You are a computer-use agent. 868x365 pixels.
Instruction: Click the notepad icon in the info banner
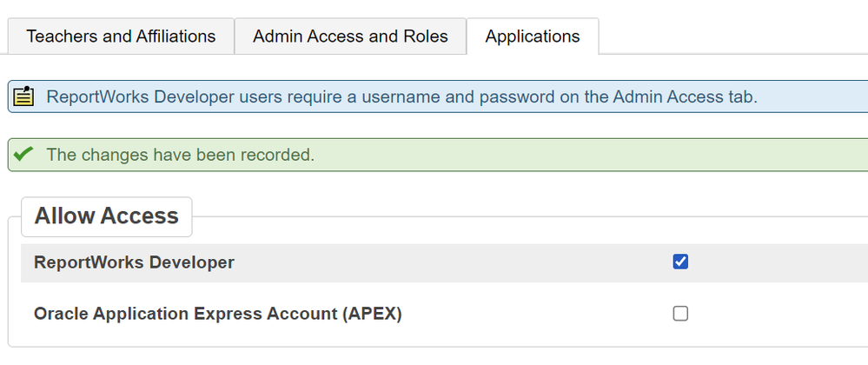[x=24, y=96]
